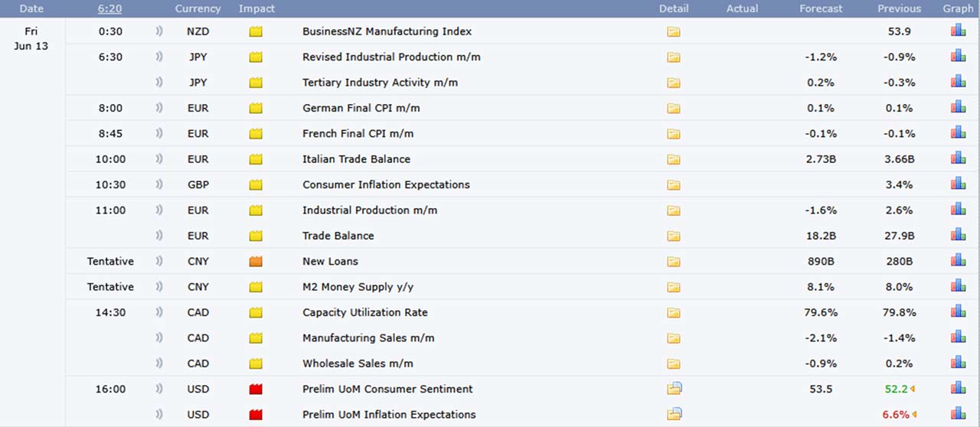Open graph icon for German Final CPI m/m
Image resolution: width=980 pixels, height=427 pixels.
[x=958, y=108]
